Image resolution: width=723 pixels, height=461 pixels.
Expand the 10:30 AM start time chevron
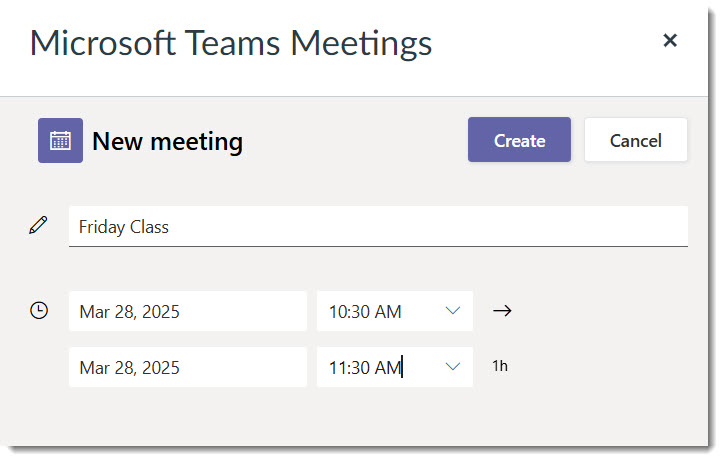click(x=453, y=311)
